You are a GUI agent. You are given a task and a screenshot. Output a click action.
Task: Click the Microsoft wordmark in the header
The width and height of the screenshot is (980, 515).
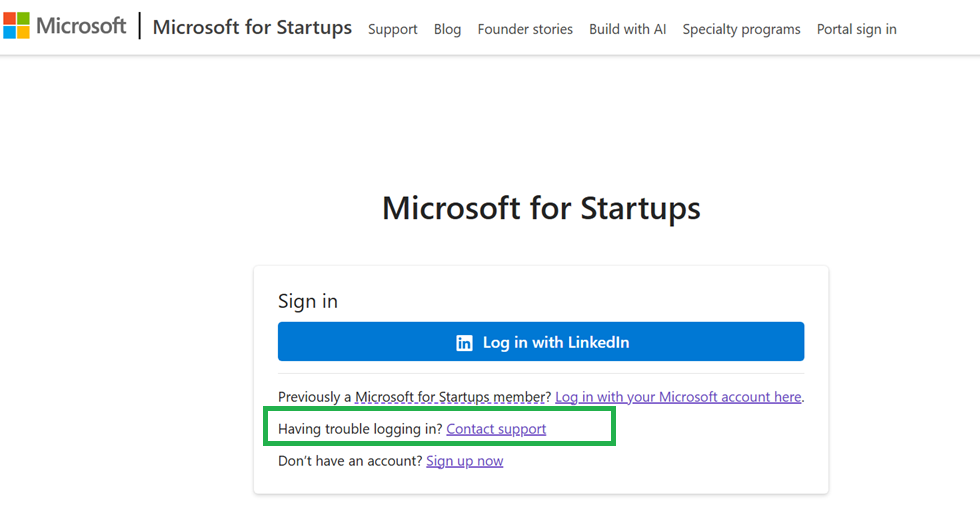point(81,26)
